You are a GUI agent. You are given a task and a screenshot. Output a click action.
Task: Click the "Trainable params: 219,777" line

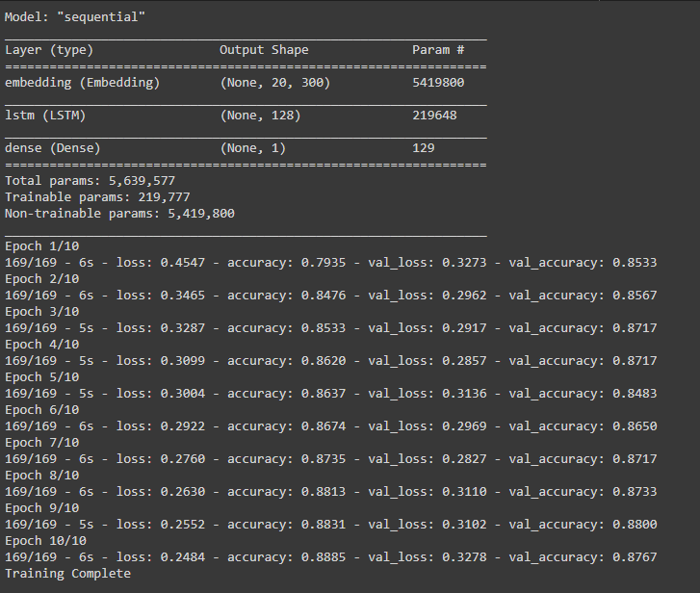tap(90, 197)
